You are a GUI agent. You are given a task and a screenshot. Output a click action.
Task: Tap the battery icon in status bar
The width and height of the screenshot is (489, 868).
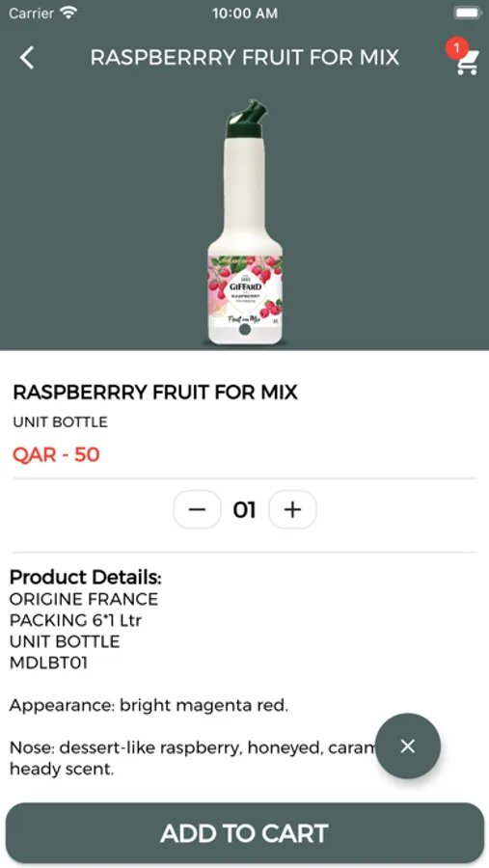(467, 13)
